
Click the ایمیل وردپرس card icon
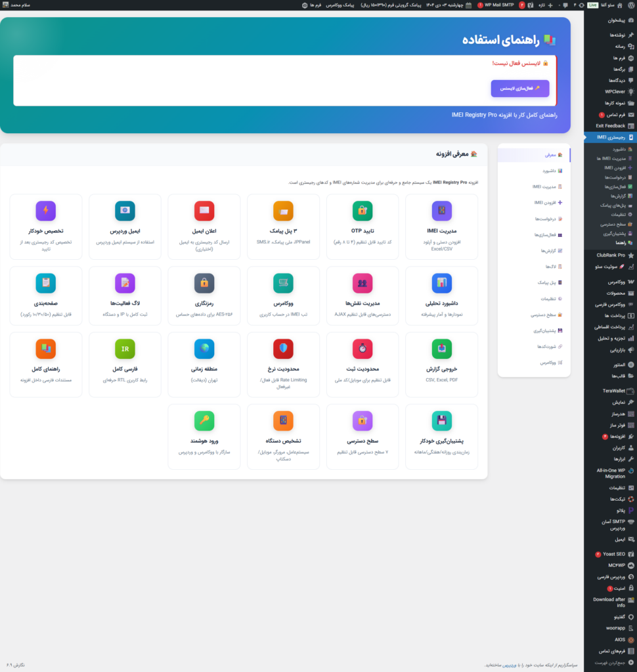pyautogui.click(x=125, y=211)
